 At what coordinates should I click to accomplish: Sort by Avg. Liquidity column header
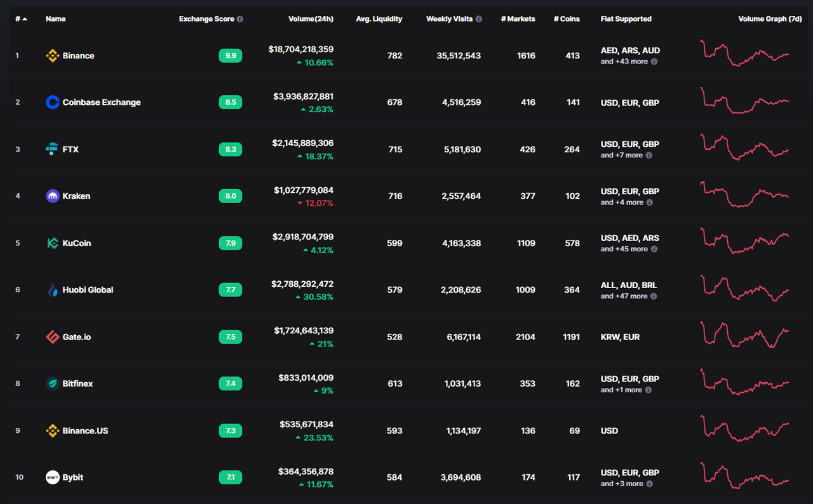(x=379, y=19)
